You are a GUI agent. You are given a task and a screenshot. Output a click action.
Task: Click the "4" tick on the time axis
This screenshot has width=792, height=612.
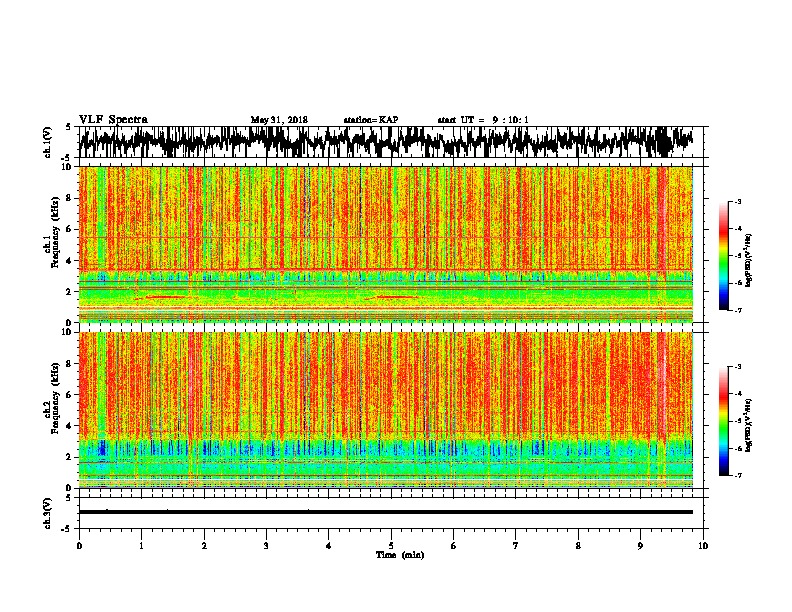point(329,546)
